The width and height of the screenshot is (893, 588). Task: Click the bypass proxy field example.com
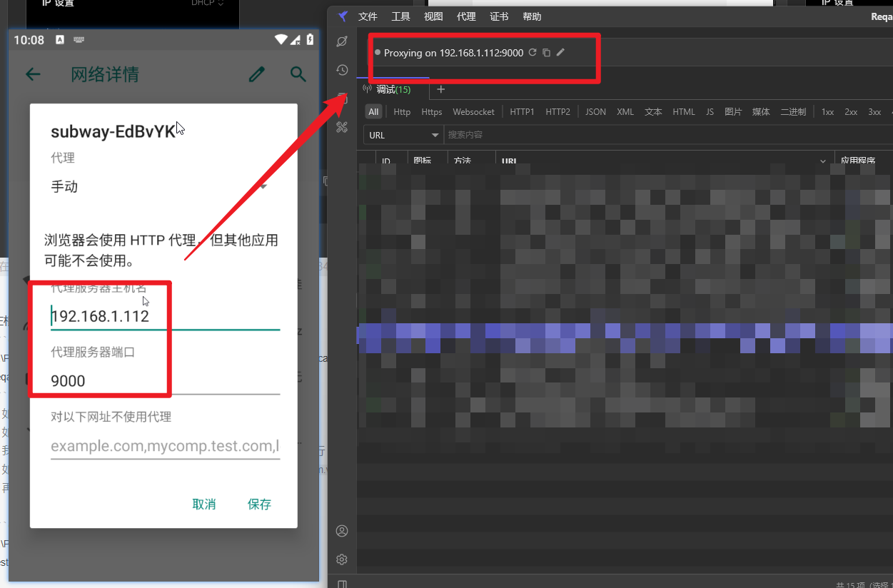coord(165,446)
